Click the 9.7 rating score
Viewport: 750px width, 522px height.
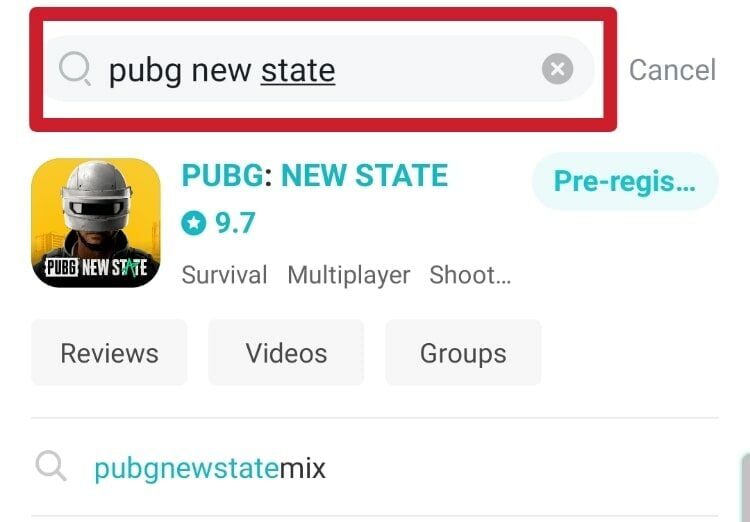(x=235, y=223)
